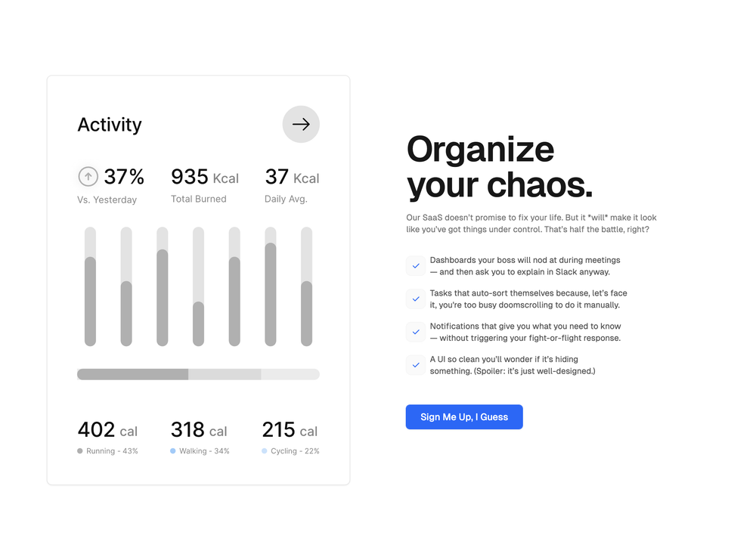Click the 402 cal Running value
This screenshot has width=756, height=560.
tap(107, 430)
